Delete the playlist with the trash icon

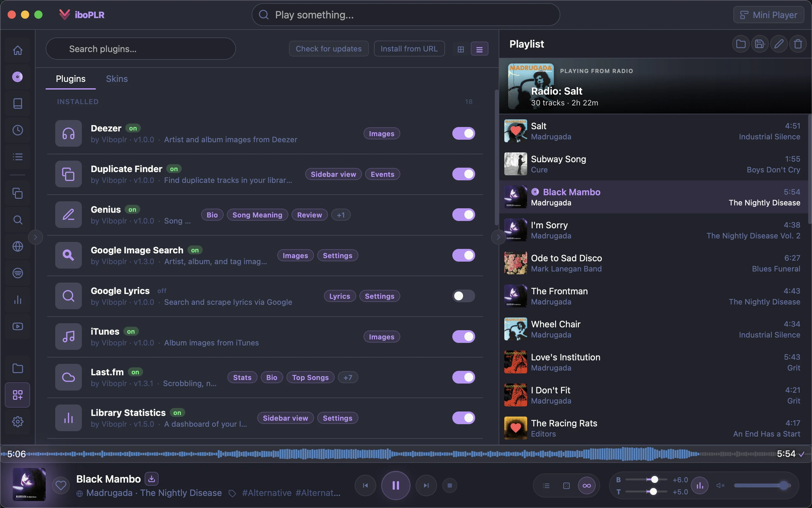coord(798,44)
